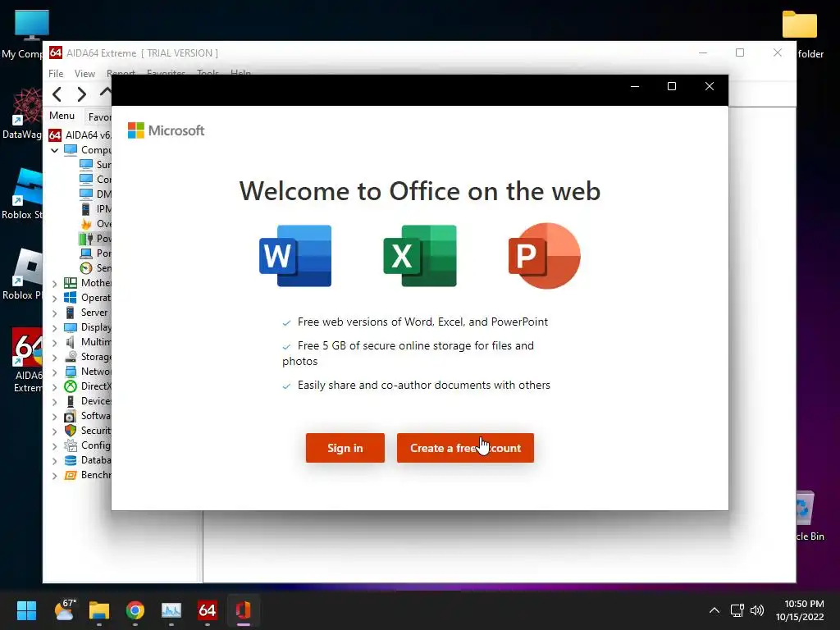Expand the Database tree node
Screen dimensions: 840x630
(x=55, y=461)
